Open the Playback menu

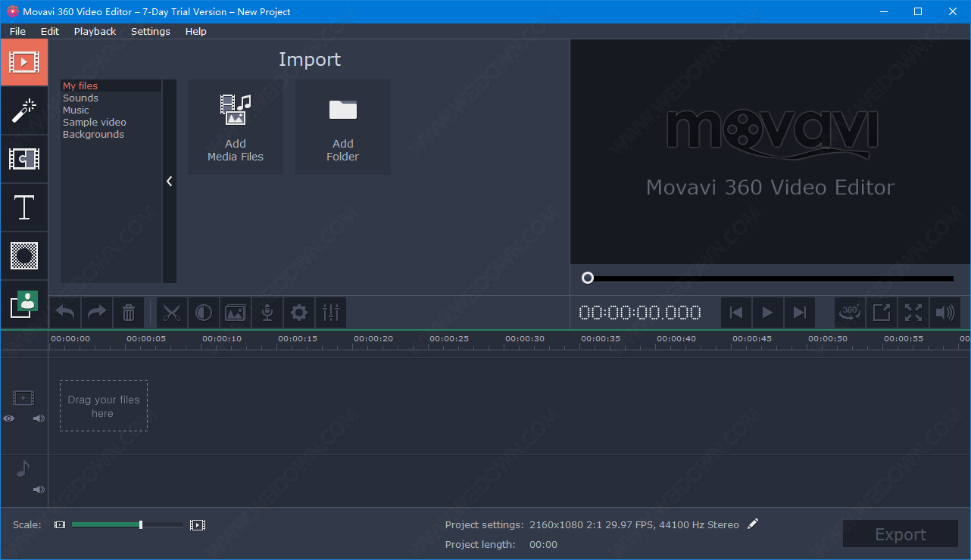pos(95,31)
